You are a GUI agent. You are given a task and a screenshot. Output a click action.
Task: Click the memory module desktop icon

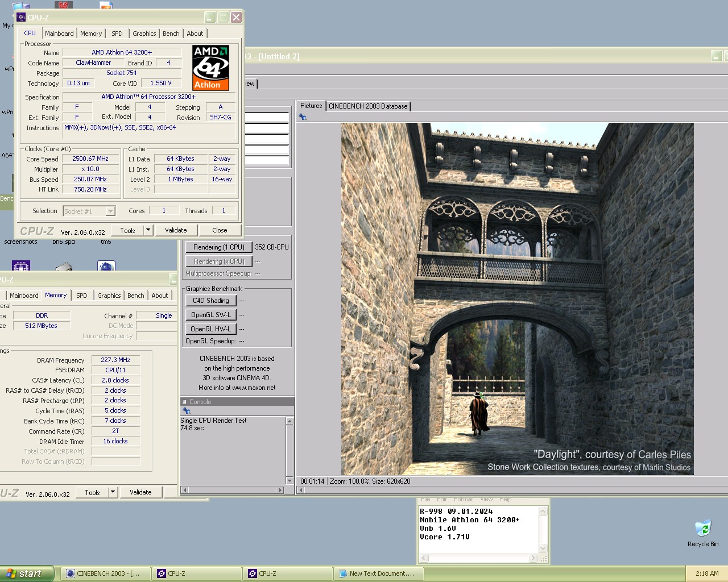(x=64, y=267)
